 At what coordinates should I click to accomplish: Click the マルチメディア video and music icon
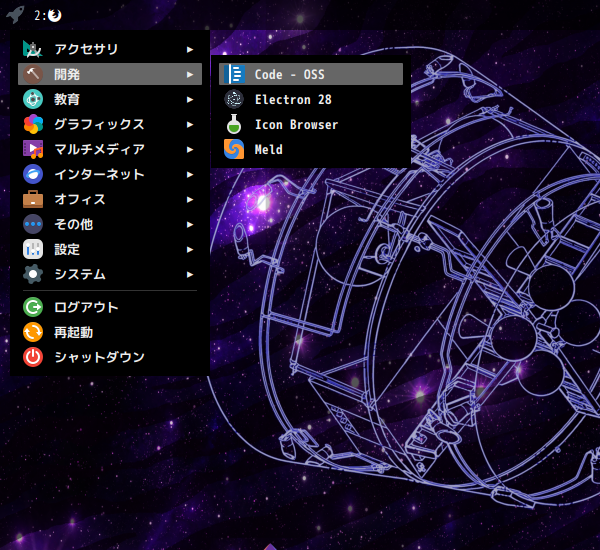click(33, 149)
